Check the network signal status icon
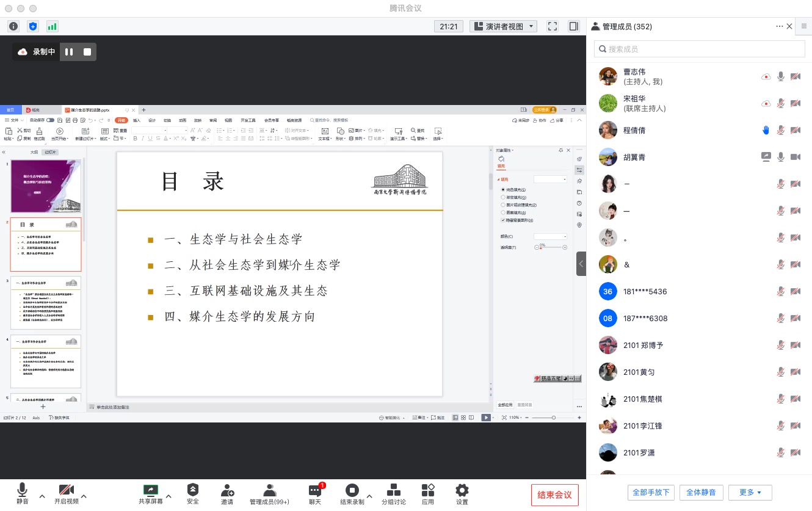This screenshot has height=511, width=812. coord(52,26)
